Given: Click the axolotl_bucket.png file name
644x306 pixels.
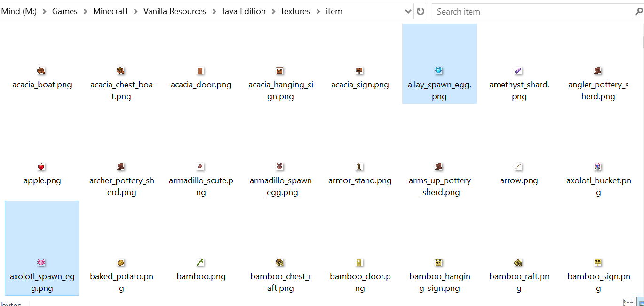Looking at the screenshot, I should coord(598,186).
